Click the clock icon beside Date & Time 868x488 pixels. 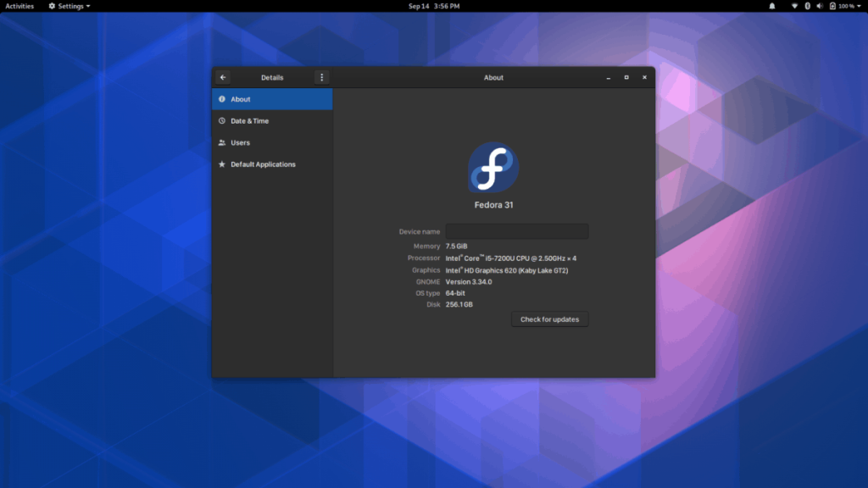coord(223,120)
